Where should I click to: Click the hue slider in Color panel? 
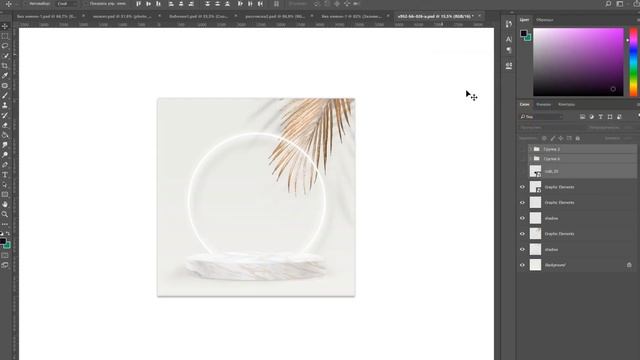pyautogui.click(x=633, y=62)
